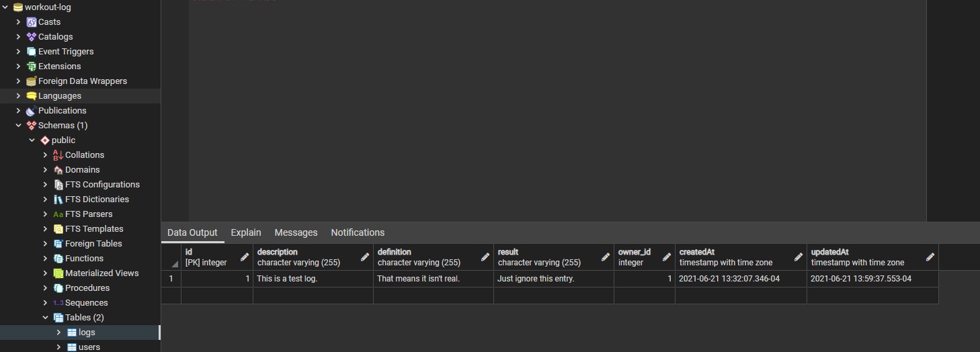
Task: Click createdAt value 2021-06-21 13:32:07.346-04
Action: coord(741,279)
